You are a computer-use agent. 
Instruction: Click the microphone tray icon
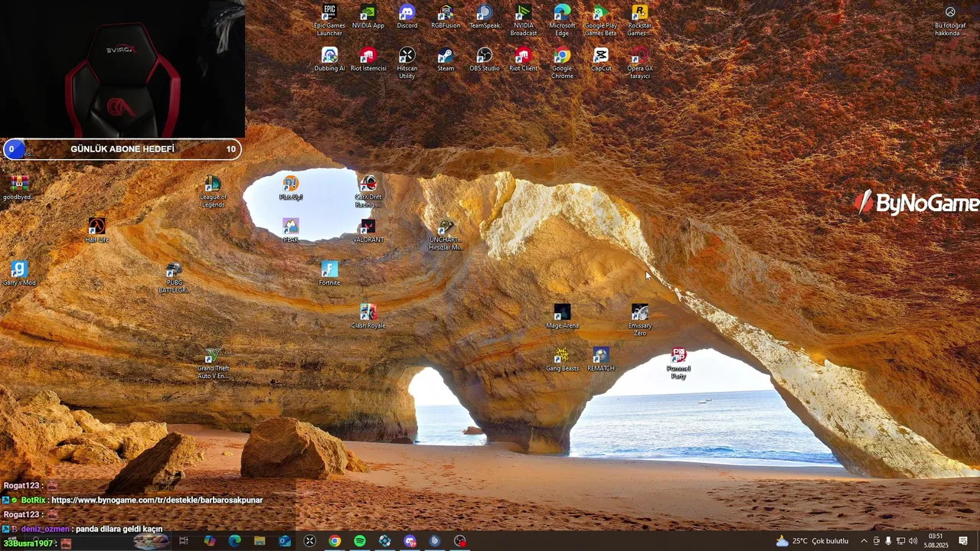[x=888, y=541]
